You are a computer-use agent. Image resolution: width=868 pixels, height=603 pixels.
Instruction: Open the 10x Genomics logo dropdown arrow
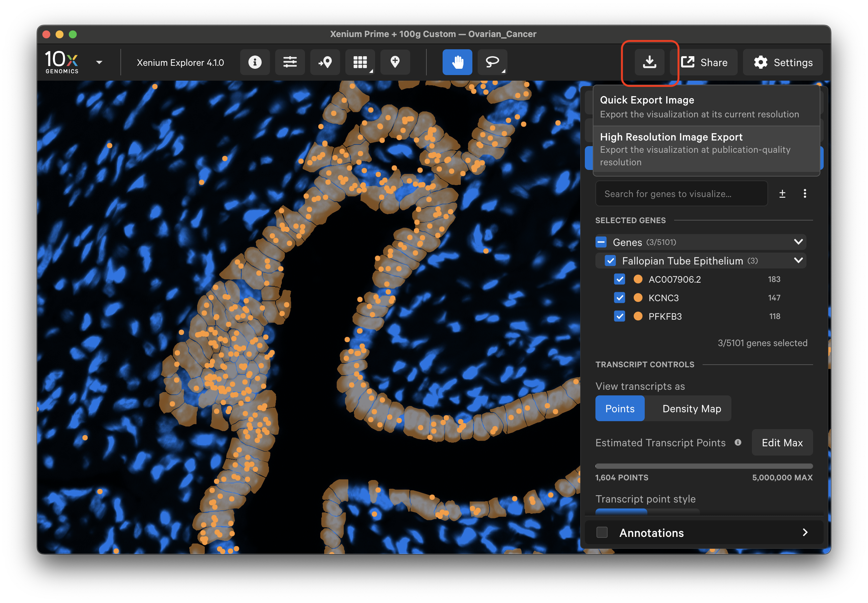[100, 63]
